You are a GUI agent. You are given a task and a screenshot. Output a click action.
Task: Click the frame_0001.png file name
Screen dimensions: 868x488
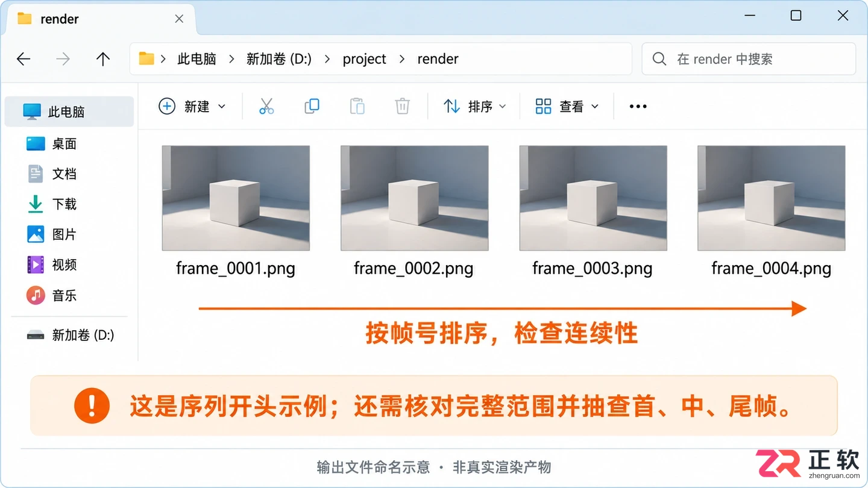point(236,268)
